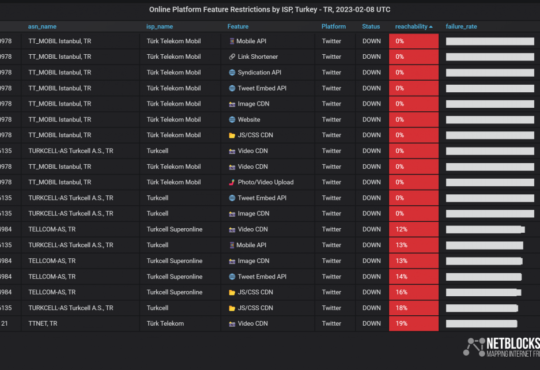This screenshot has width=540, height=370.
Task: Click the 19% reachability cell for TTNET
Action: click(x=414, y=324)
